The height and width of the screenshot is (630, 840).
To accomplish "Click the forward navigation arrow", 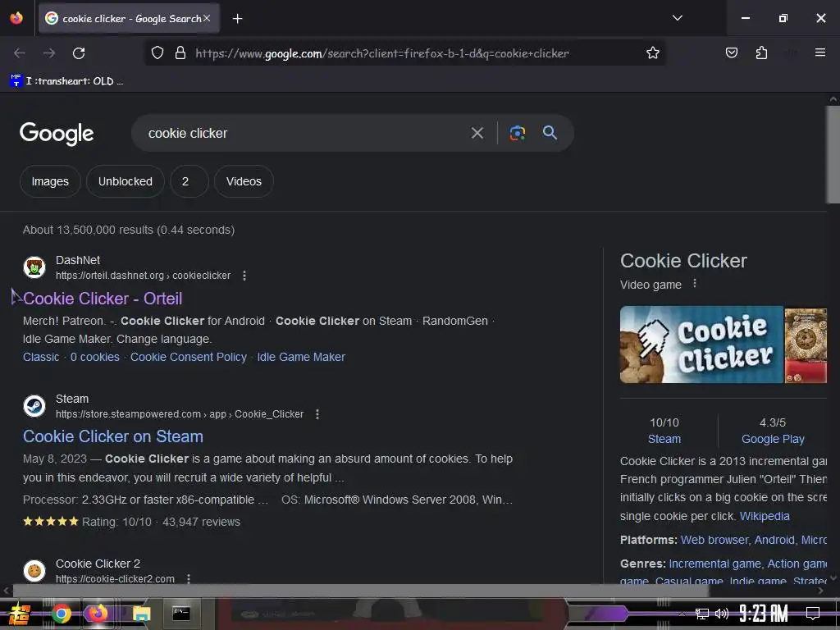I will [x=49, y=53].
